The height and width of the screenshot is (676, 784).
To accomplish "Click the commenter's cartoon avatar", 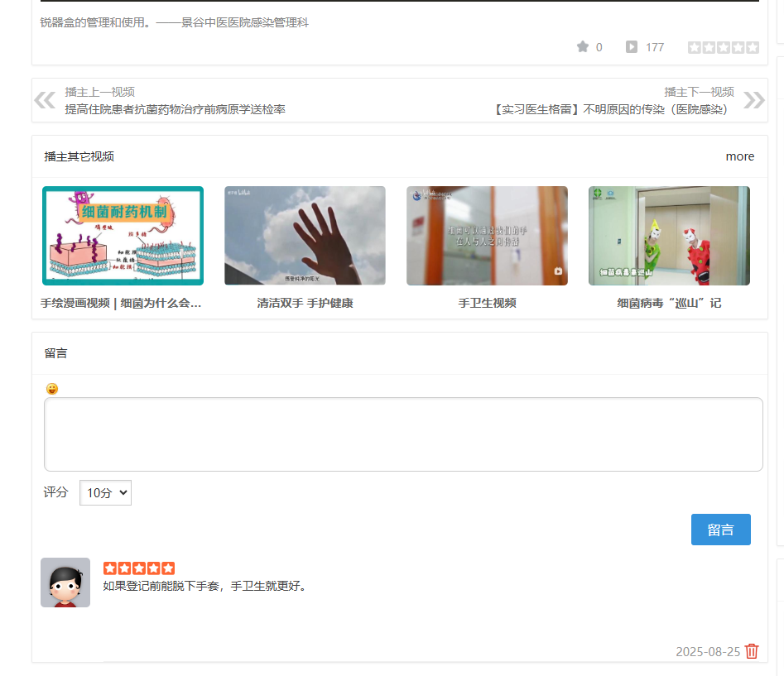I will (x=65, y=582).
